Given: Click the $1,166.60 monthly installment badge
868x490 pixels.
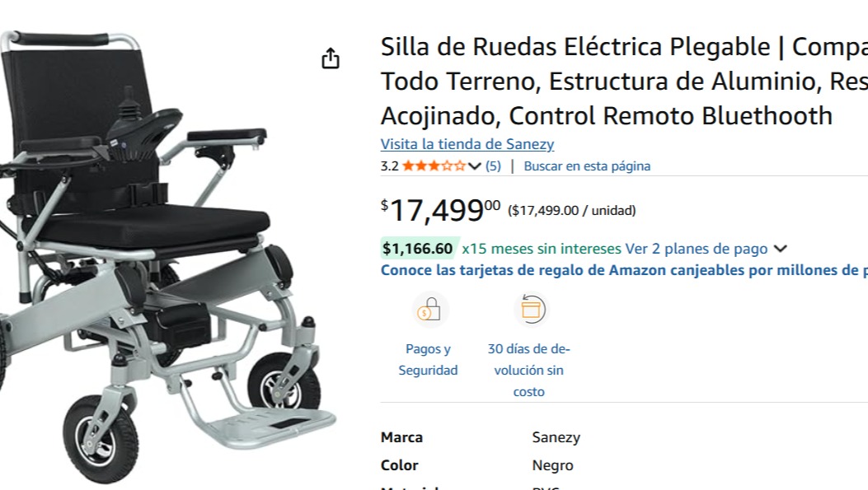Looking at the screenshot, I should point(417,249).
